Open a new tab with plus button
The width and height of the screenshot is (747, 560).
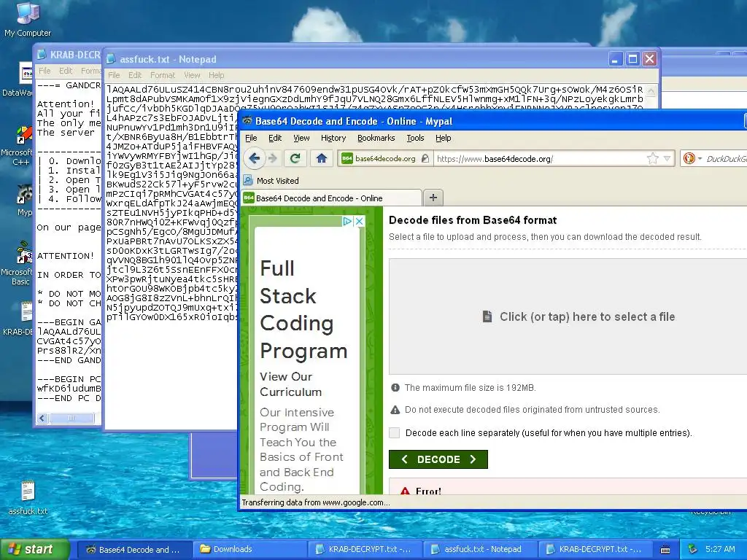point(433,197)
